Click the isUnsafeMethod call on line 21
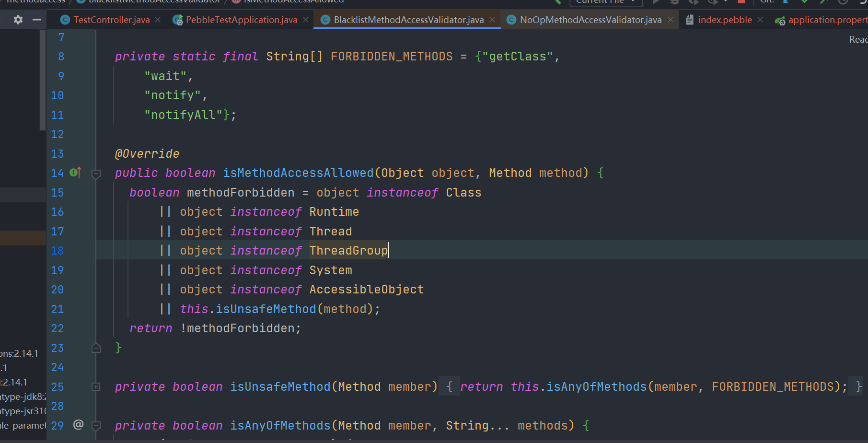The height and width of the screenshot is (443, 868). (266, 309)
